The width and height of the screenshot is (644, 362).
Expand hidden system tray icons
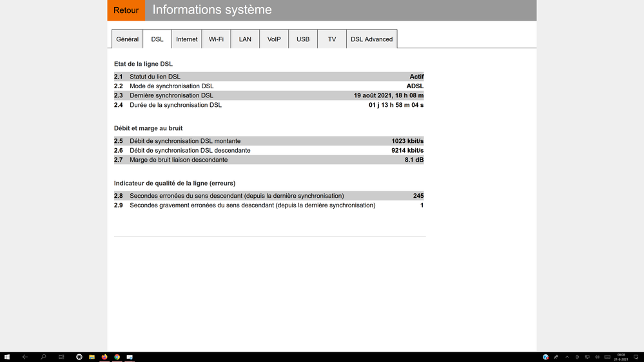[x=567, y=357]
